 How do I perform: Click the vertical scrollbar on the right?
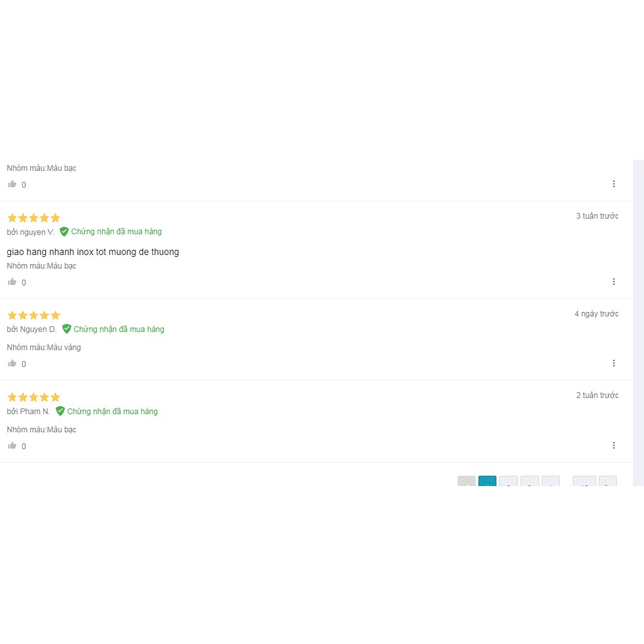point(638,322)
